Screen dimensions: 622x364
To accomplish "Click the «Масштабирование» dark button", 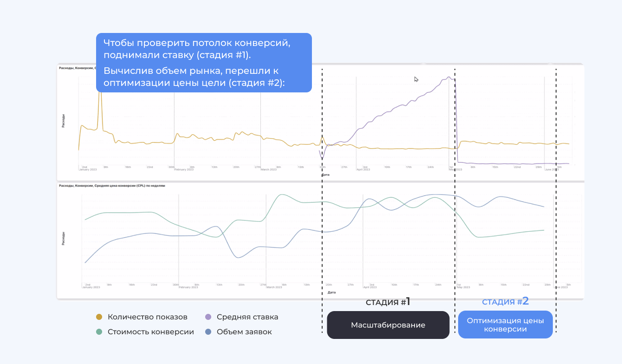I will coord(388,325).
